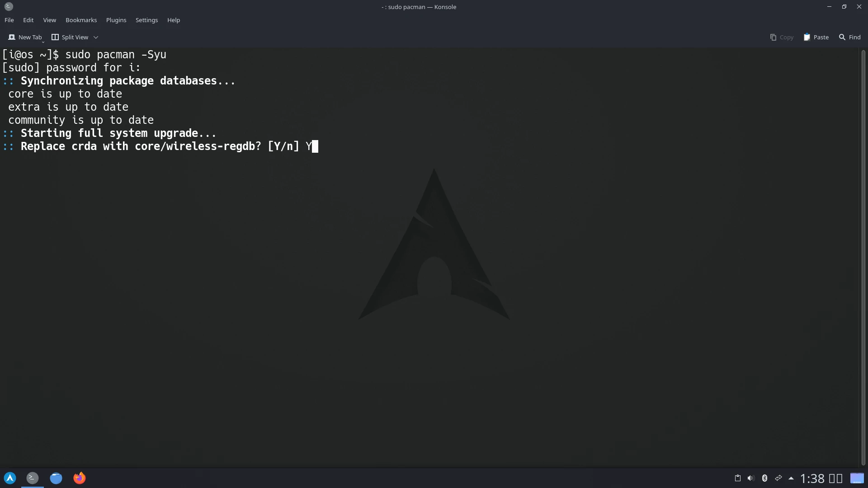Expand the Split View dropdown arrow
Screen dimensions: 868x488
click(x=96, y=37)
